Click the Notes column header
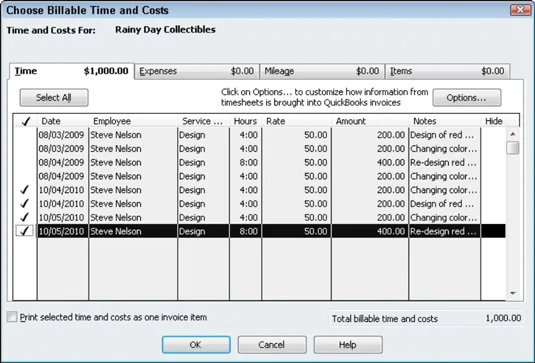 pos(445,121)
